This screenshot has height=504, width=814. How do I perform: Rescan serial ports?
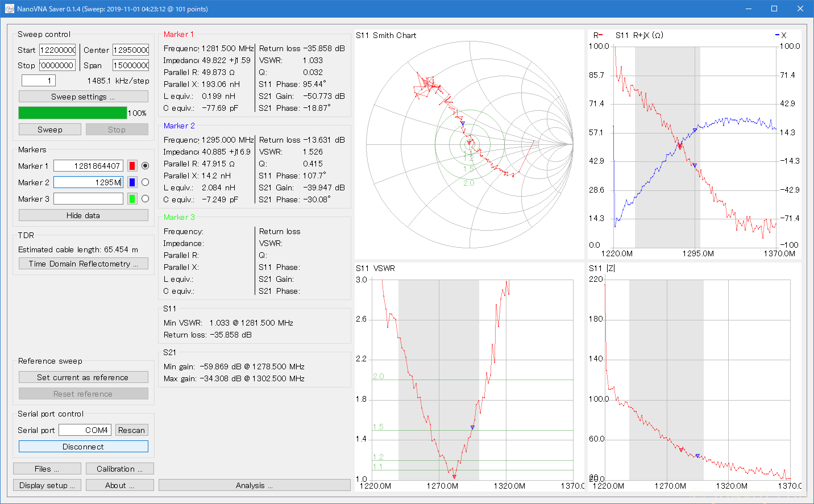point(131,430)
